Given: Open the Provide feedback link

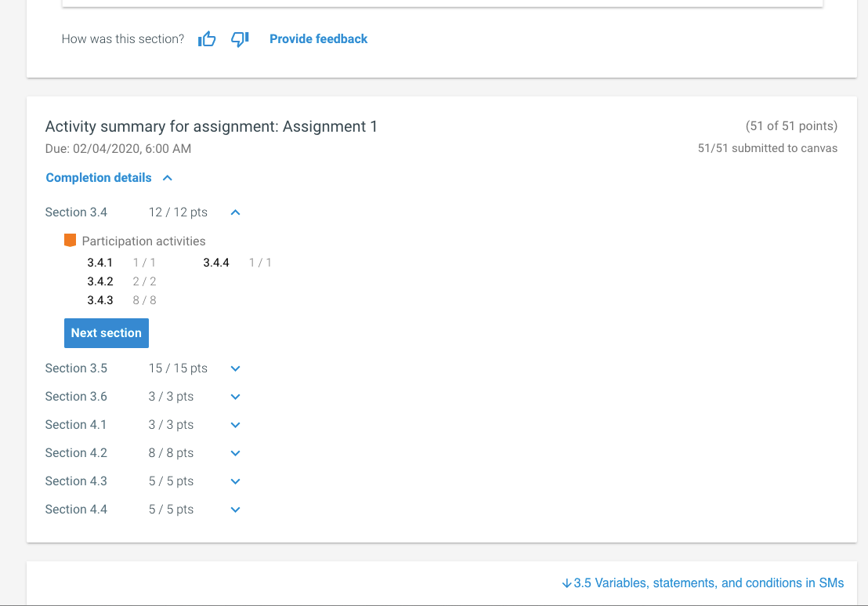Looking at the screenshot, I should (x=318, y=39).
